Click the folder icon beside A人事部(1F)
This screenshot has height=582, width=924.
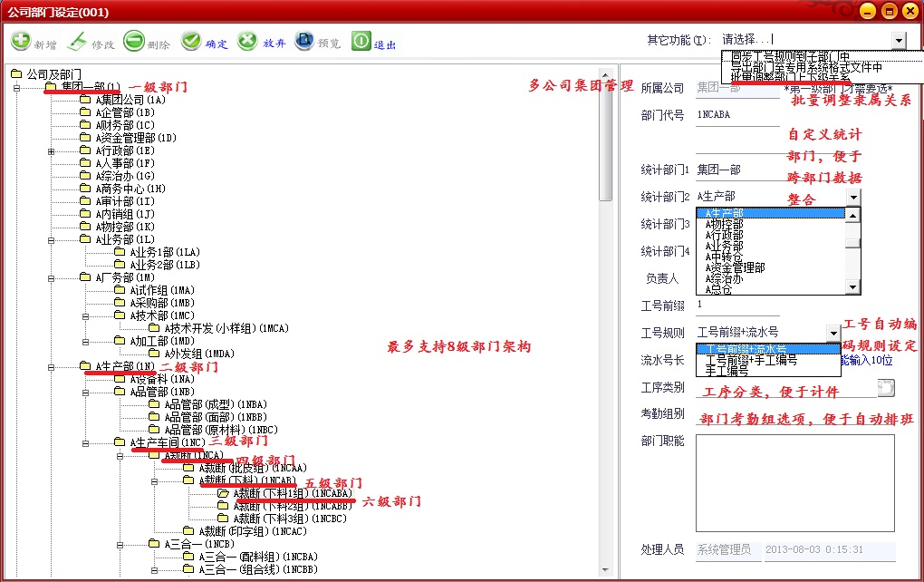(x=85, y=163)
